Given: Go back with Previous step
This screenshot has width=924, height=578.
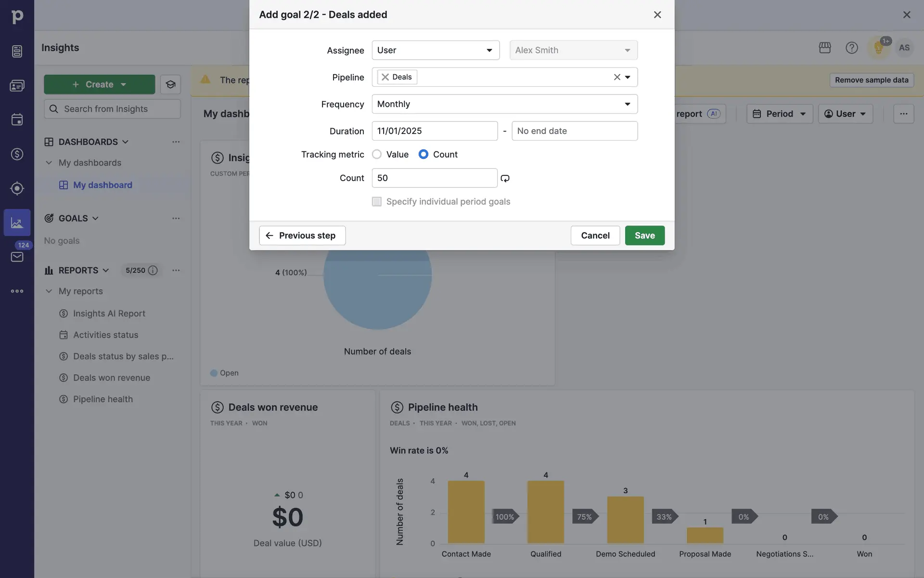Looking at the screenshot, I should coord(302,236).
